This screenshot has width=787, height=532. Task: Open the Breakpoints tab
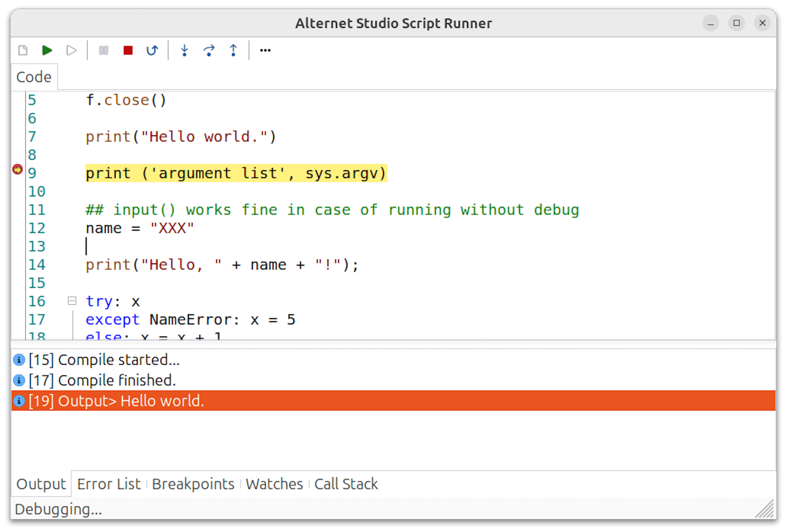point(193,484)
